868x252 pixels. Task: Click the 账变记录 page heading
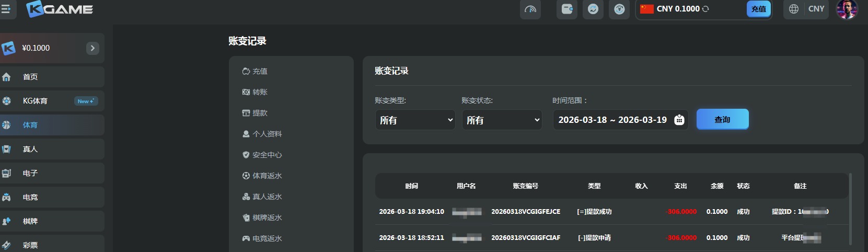click(x=247, y=41)
